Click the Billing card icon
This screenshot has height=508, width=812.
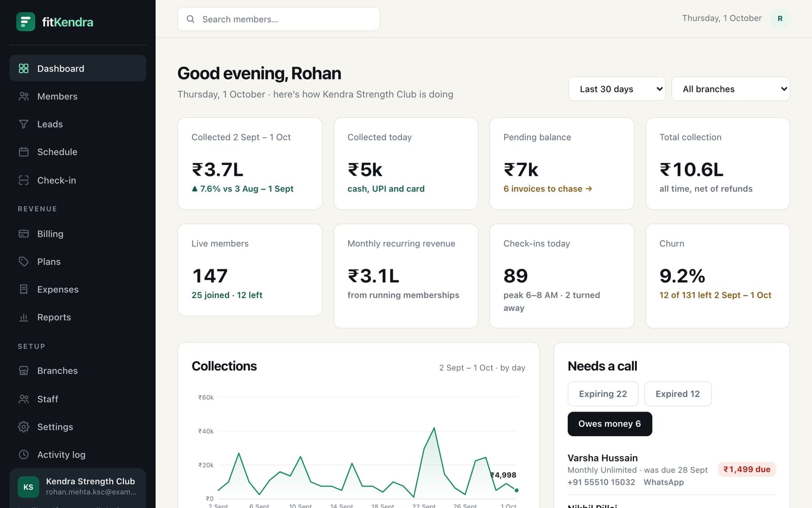[x=23, y=234]
